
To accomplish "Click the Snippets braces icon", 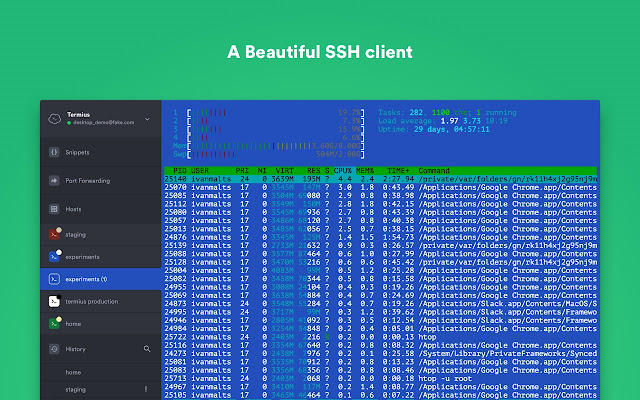I will tap(54, 152).
